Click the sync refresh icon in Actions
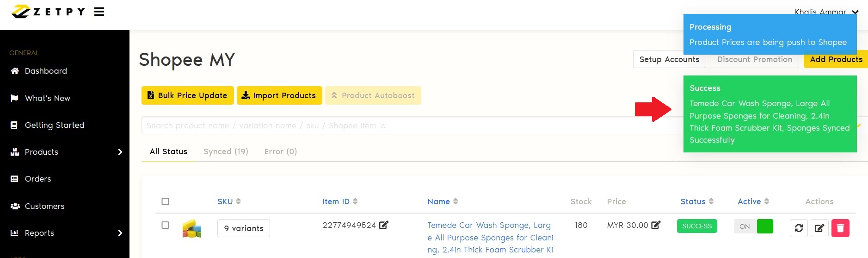 [x=799, y=228]
